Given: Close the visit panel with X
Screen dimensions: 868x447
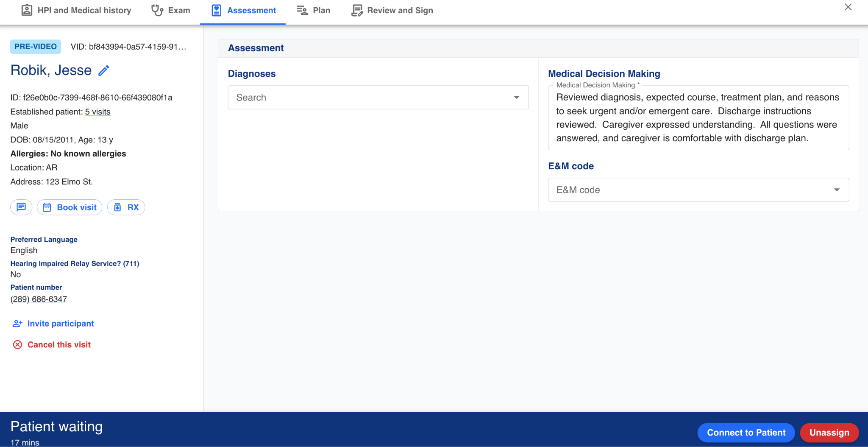Looking at the screenshot, I should (848, 7).
